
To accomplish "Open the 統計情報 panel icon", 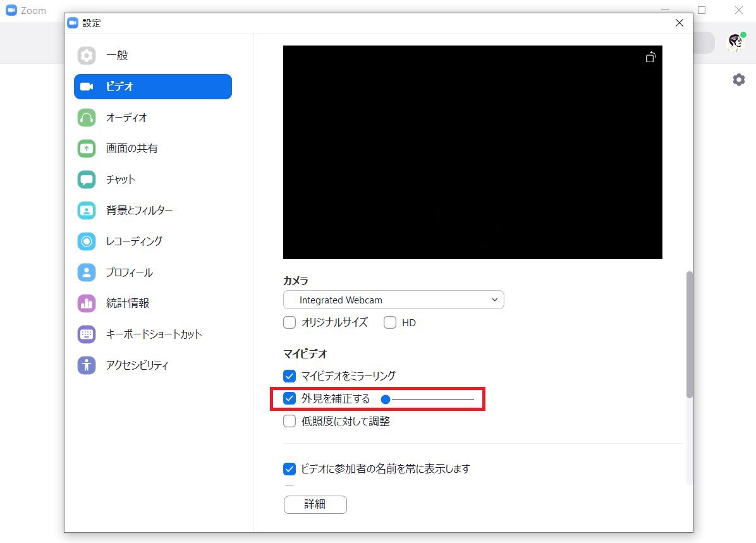I will (x=86, y=303).
